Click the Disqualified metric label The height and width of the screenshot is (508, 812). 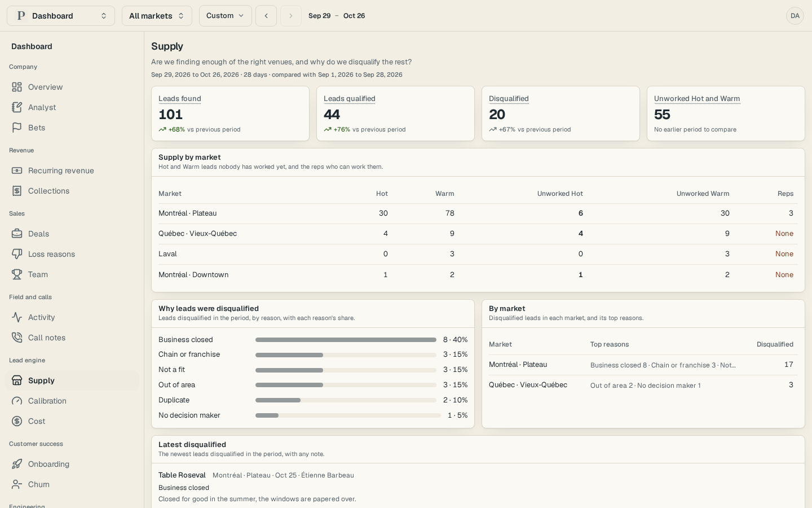pos(509,99)
